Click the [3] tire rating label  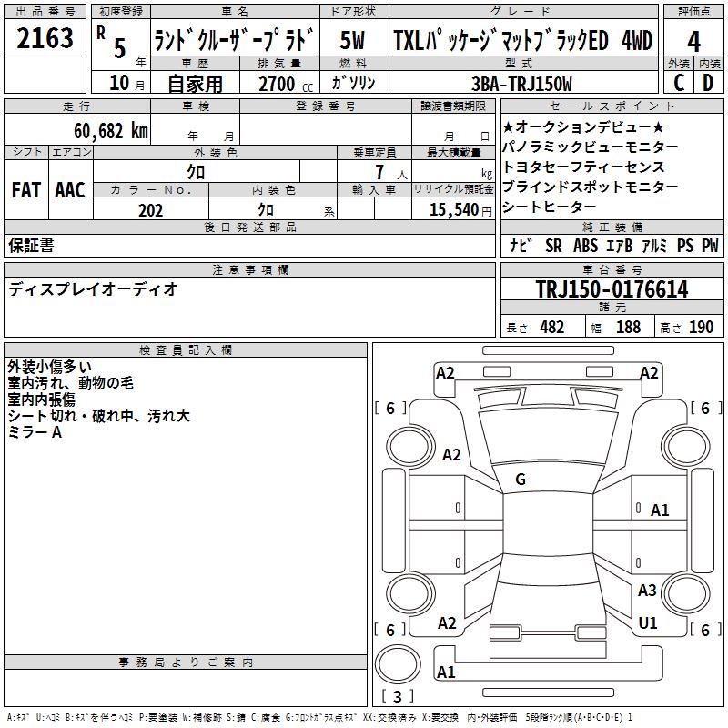pos(398,697)
